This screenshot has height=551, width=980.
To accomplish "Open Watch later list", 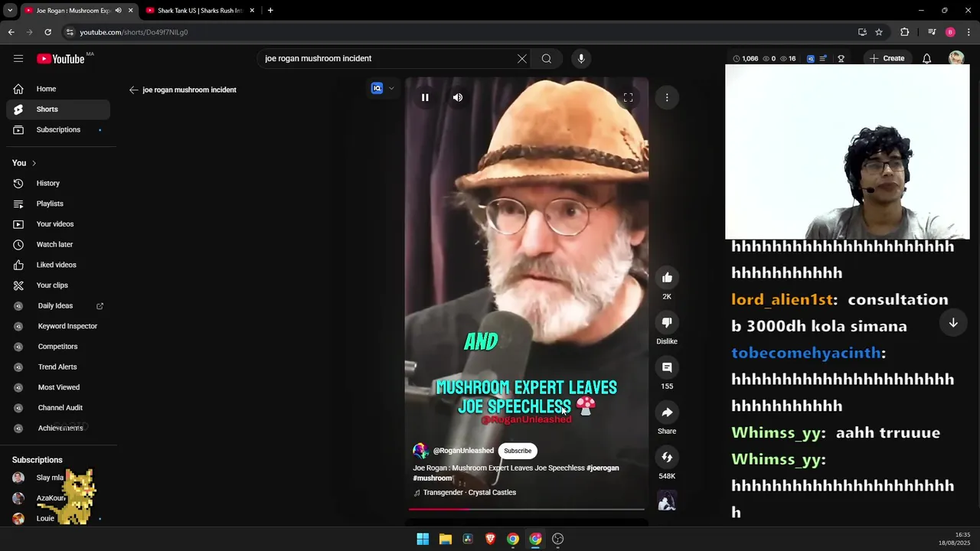I will point(58,244).
